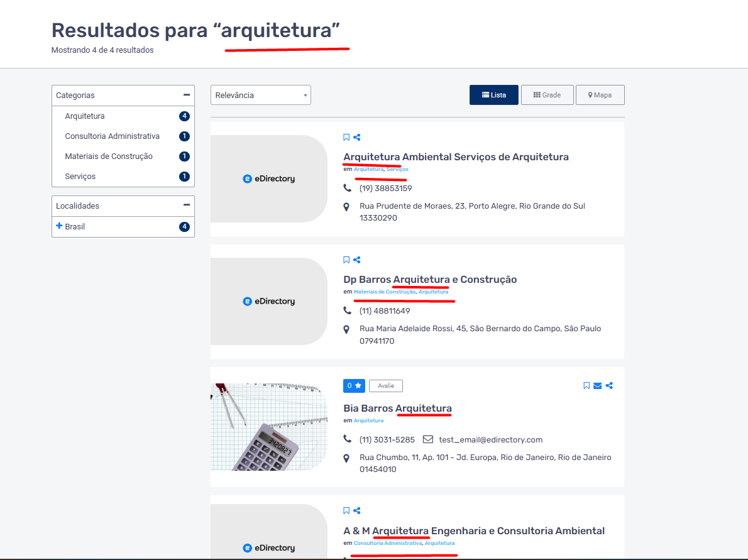Open eDirectory placeholder image of A & M listing
This screenshot has width=748, height=560.
point(269,532)
